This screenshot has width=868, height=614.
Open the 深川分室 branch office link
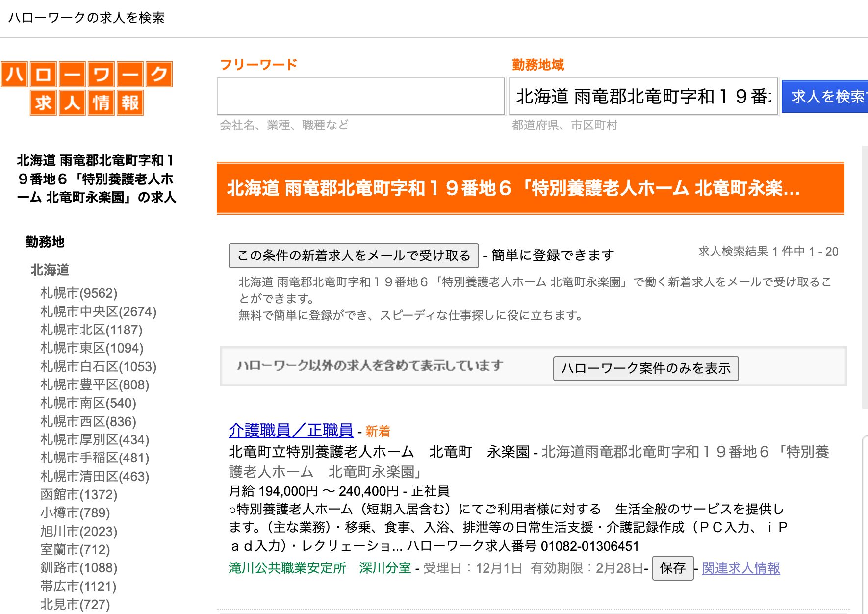pos(385,568)
